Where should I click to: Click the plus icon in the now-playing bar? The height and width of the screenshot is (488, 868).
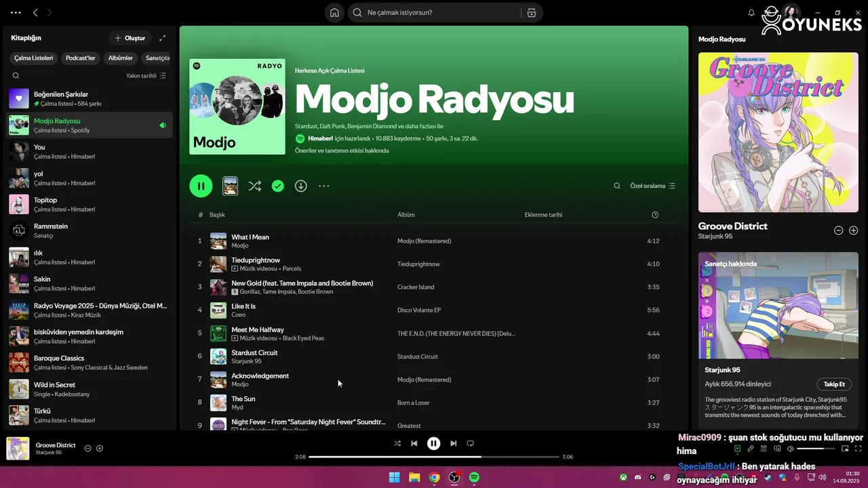pyautogui.click(x=100, y=448)
